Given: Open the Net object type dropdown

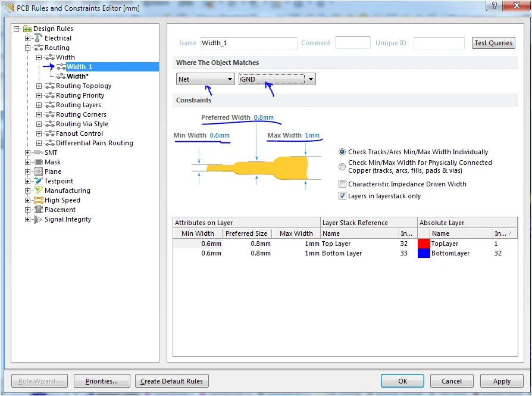Looking at the screenshot, I should [x=205, y=79].
